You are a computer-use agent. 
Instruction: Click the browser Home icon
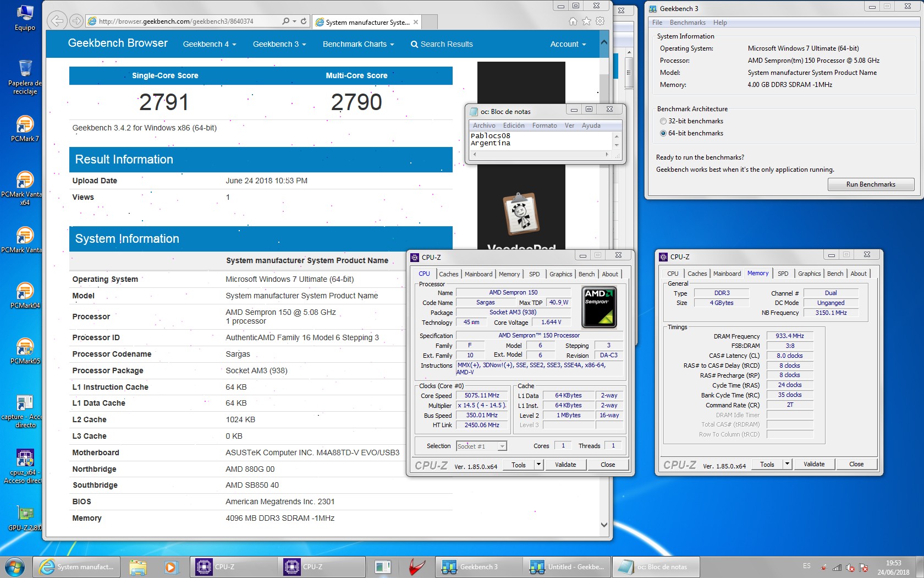(573, 21)
